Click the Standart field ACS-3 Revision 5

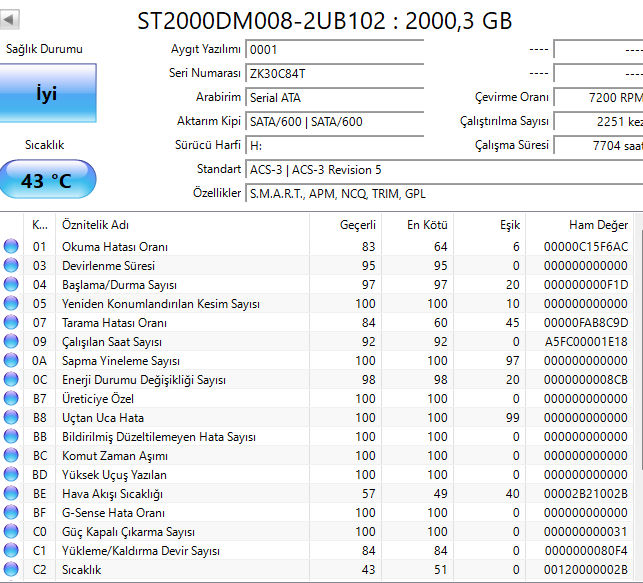pyautogui.click(x=444, y=170)
